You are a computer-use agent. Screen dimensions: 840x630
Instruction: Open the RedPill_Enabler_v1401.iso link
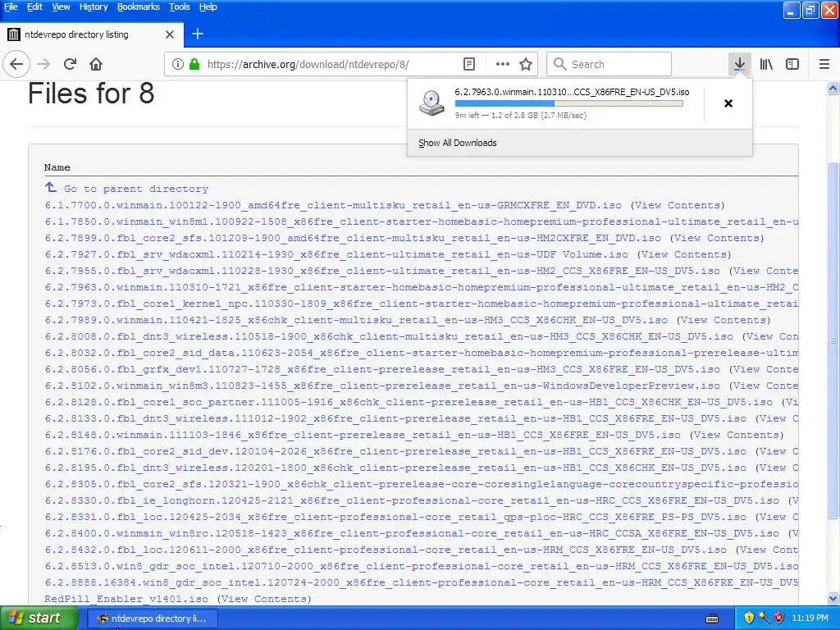tap(126, 599)
